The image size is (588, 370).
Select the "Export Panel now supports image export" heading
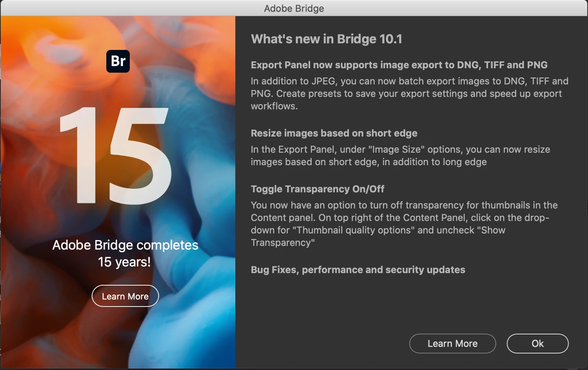[x=399, y=65]
